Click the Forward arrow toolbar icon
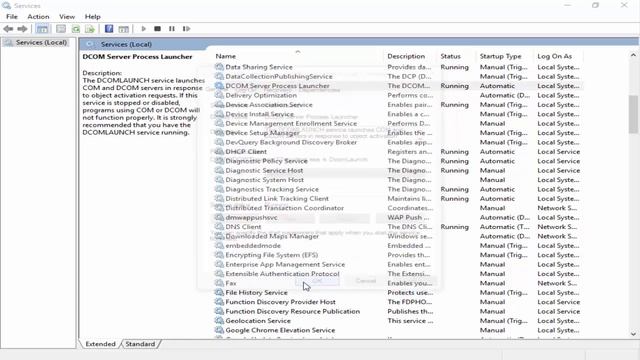 (22, 29)
